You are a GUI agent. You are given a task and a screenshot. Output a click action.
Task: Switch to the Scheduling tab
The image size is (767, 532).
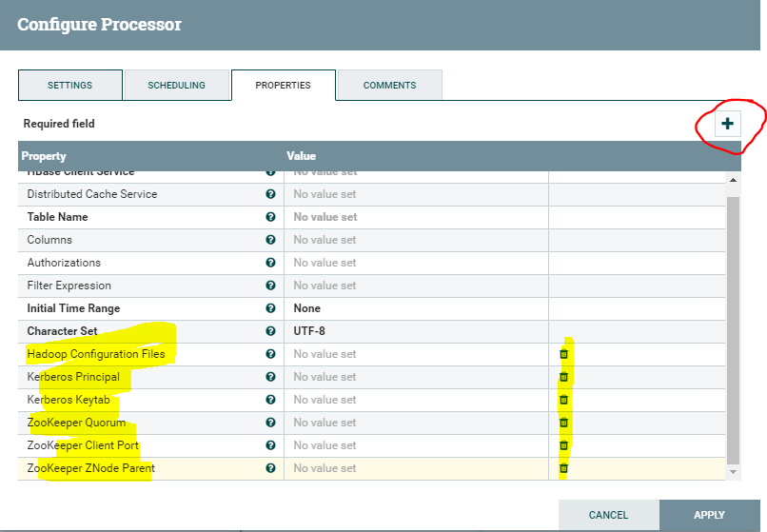tap(177, 85)
